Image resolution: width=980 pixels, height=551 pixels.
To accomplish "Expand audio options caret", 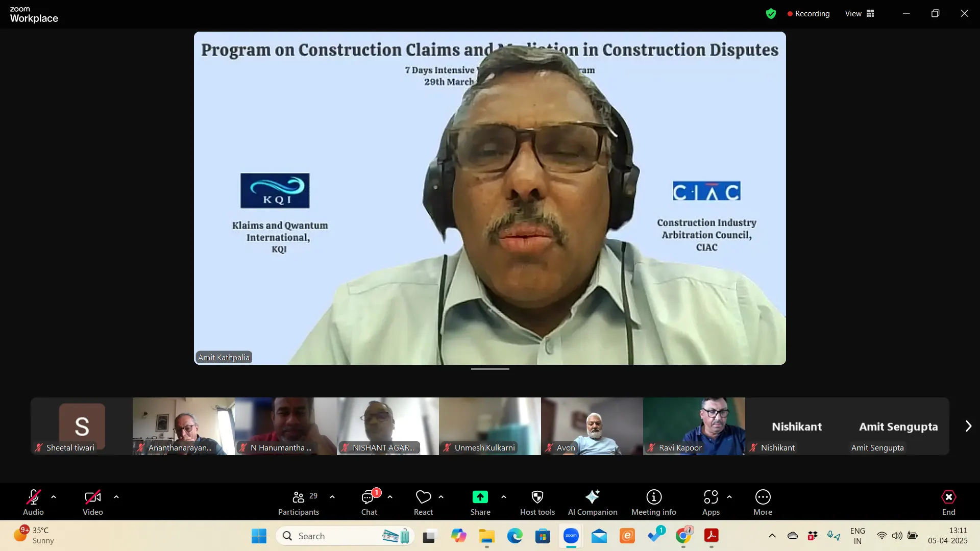I will pyautogui.click(x=54, y=497).
